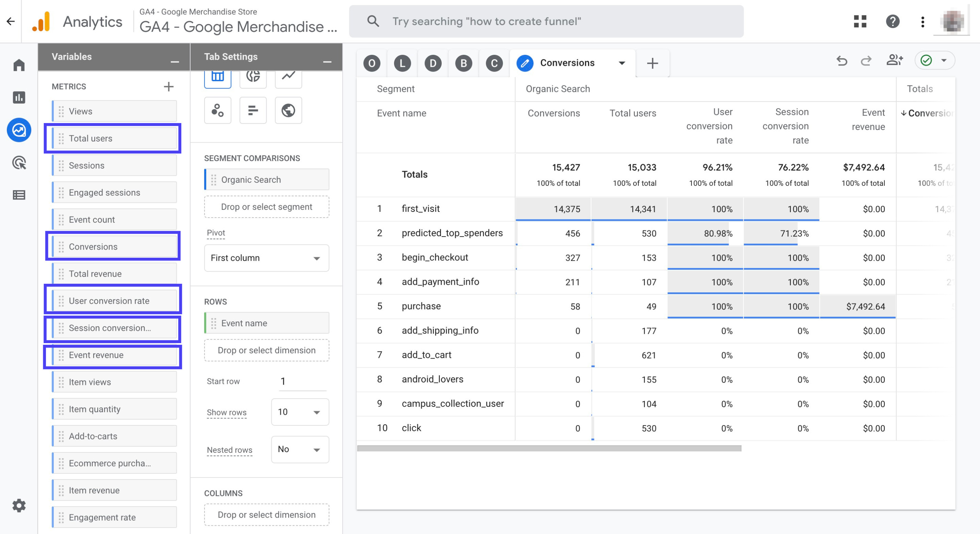This screenshot has width=980, height=534.
Task: Click the Event name row dimension chip
Action: 266,323
